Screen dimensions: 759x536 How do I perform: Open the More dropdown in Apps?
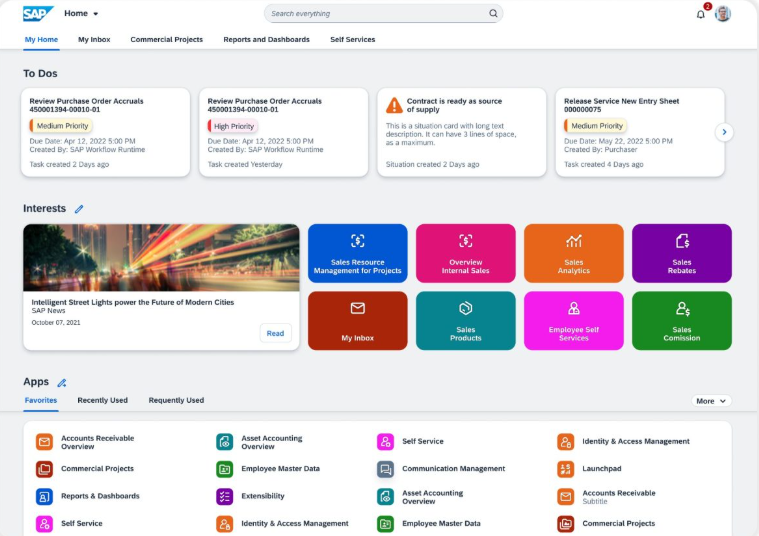pos(711,401)
